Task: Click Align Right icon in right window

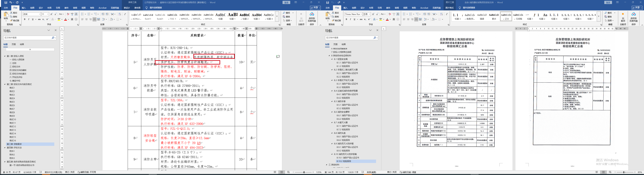Action: point(412,19)
